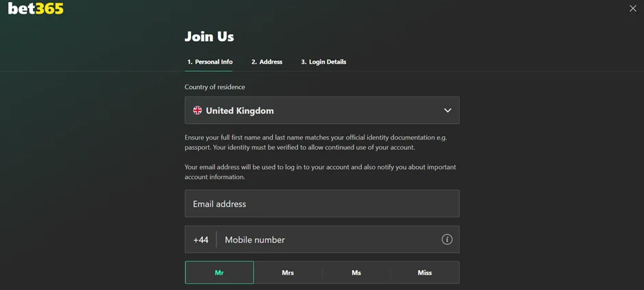Click the United Kingdom flag icon
This screenshot has width=644, height=290.
197,110
